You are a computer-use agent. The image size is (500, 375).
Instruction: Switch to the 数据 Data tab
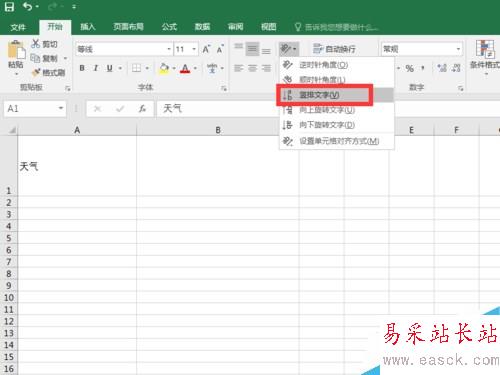[202, 27]
